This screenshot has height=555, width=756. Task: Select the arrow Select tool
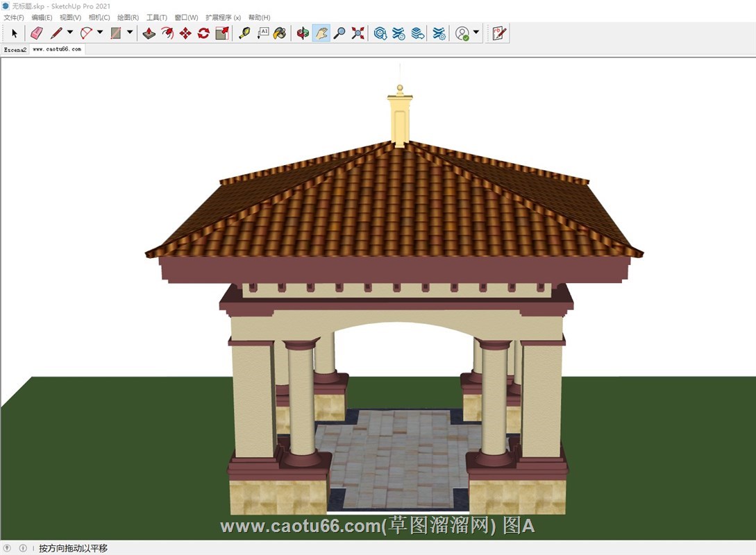point(15,33)
